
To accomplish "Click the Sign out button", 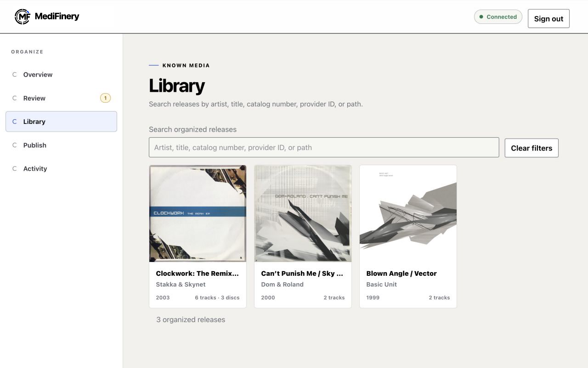I will (x=548, y=18).
